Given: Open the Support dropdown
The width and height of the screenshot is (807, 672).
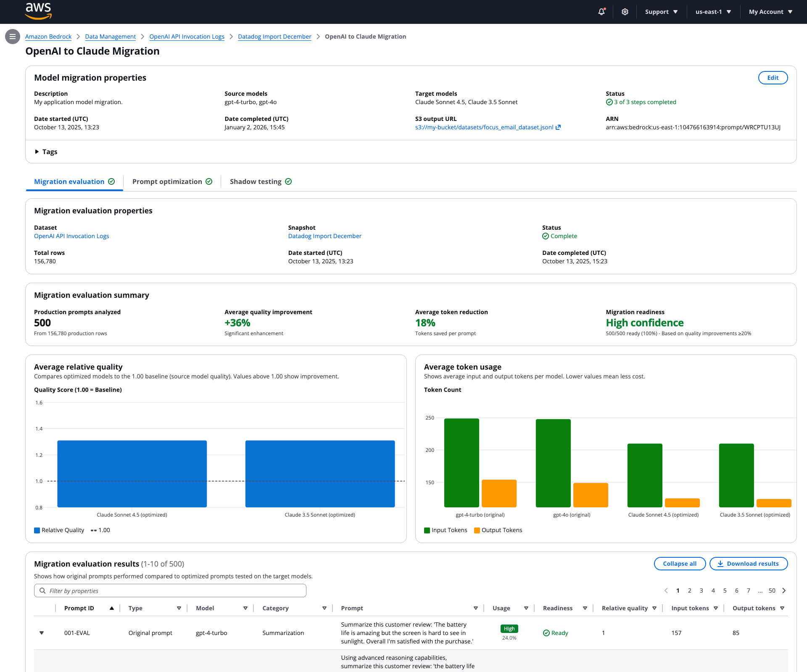Looking at the screenshot, I should (662, 12).
